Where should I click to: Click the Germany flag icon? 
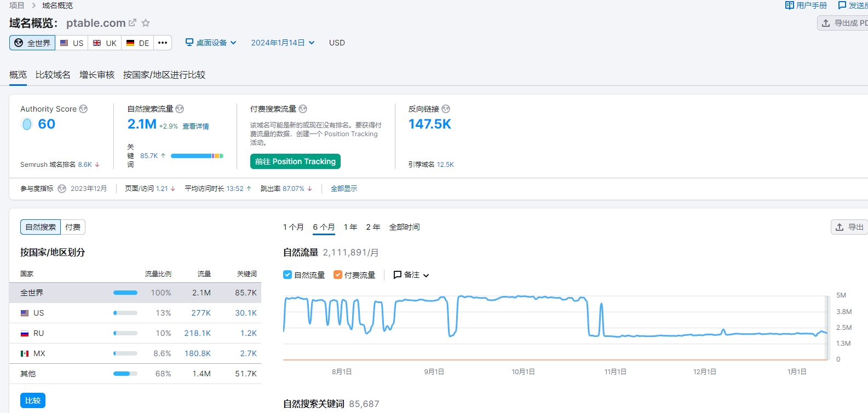(130, 43)
